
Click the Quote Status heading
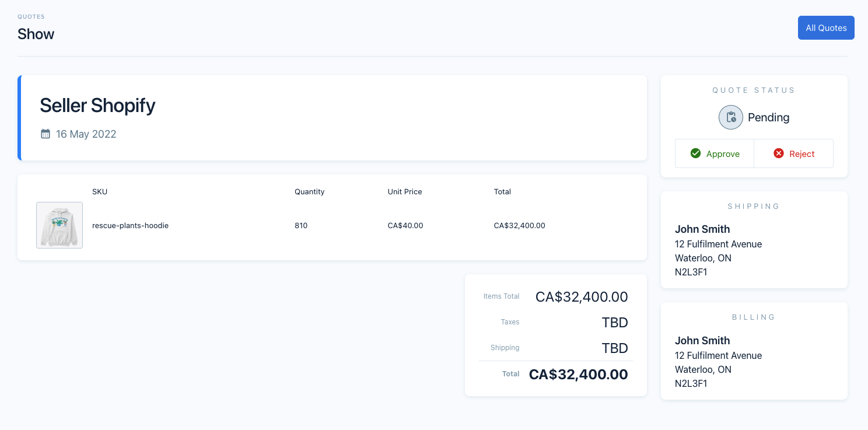pyautogui.click(x=754, y=90)
